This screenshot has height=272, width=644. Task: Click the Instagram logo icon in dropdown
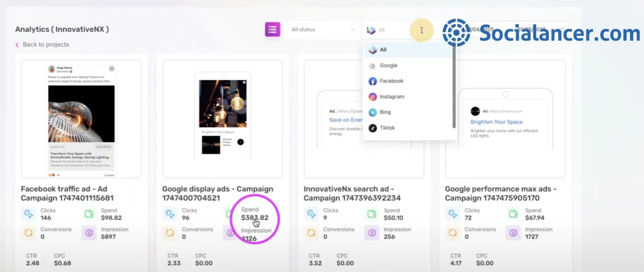372,97
